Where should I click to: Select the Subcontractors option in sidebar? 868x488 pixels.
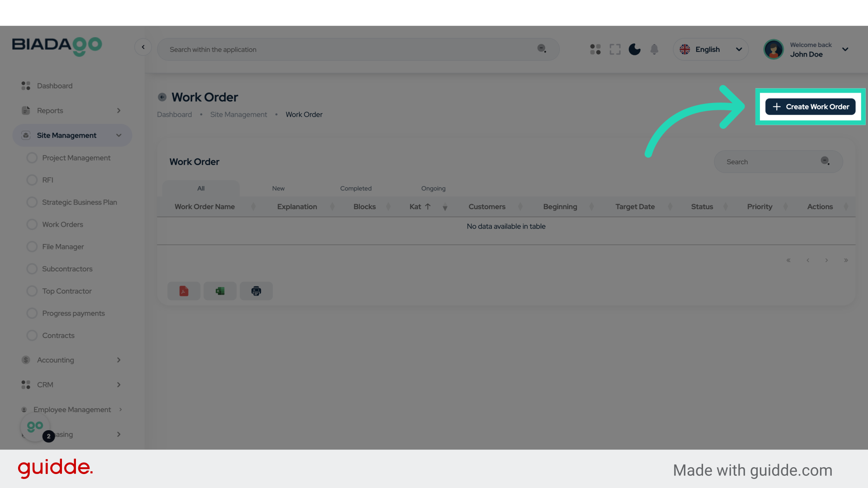pos(67,269)
